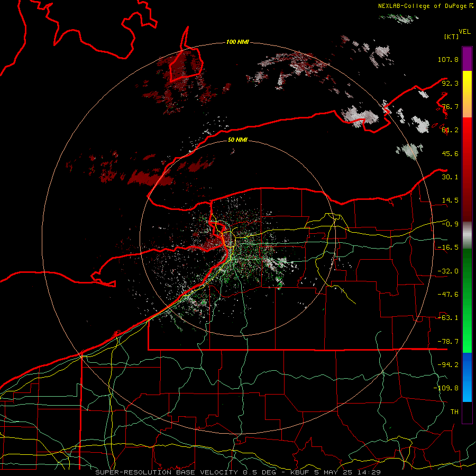Image resolution: width=476 pixels, height=476 pixels.
Task: Click the VEL legend heading
Action: click(x=464, y=32)
